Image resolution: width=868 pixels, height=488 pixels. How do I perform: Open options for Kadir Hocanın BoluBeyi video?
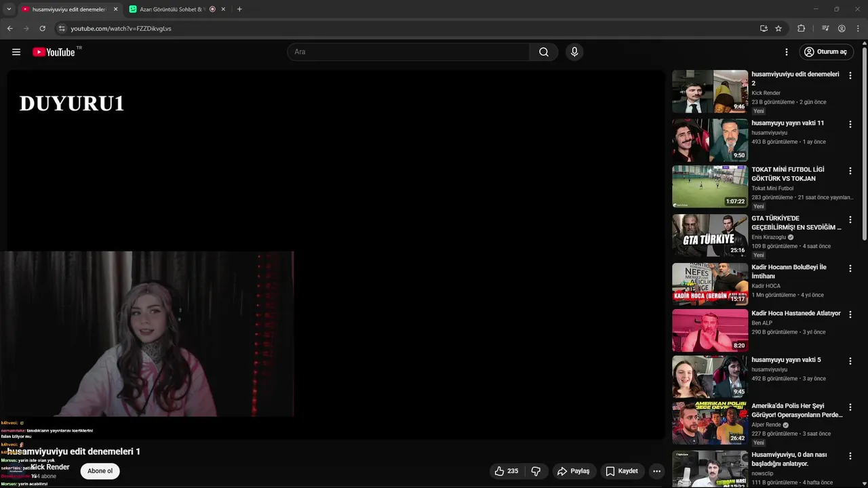850,268
